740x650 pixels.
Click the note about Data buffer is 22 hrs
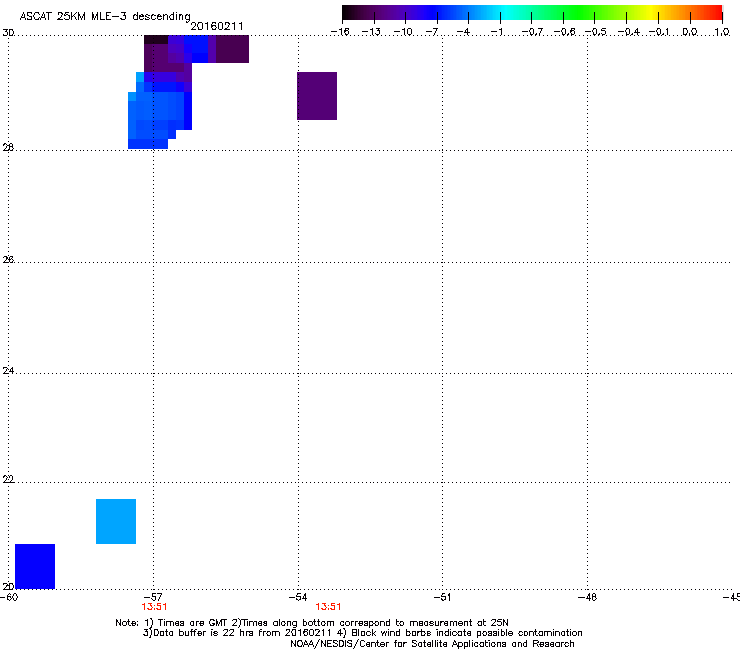[x=362, y=633]
